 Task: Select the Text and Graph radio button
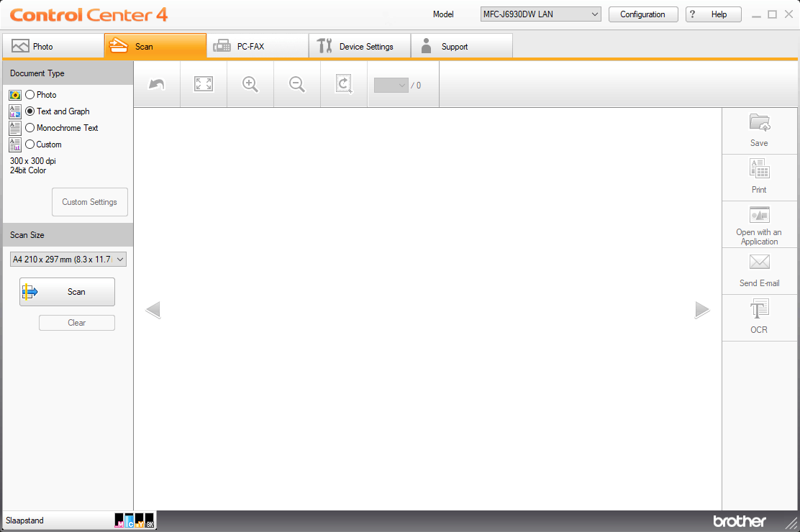click(30, 111)
